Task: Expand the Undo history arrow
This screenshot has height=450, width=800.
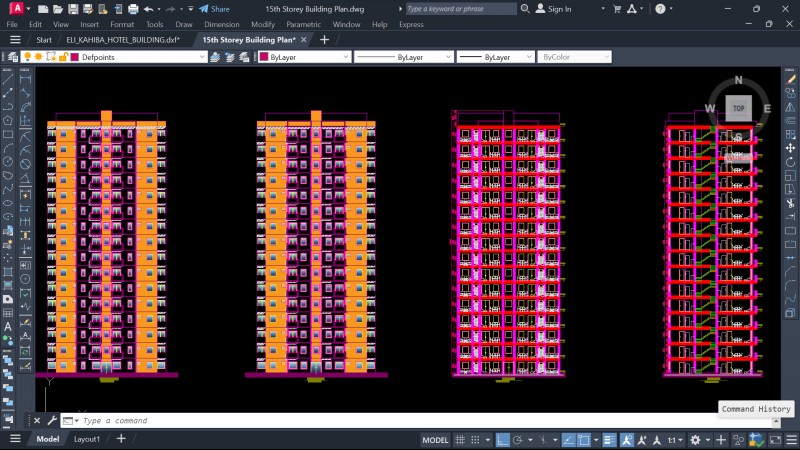Action: [159, 9]
